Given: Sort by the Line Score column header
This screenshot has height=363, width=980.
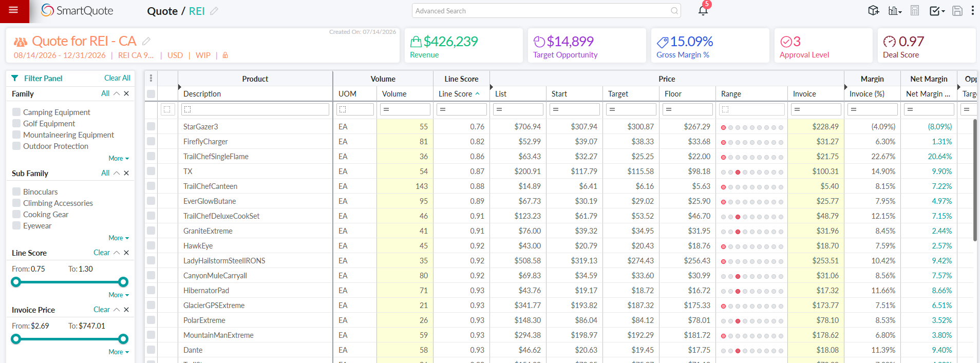Looking at the screenshot, I should coord(455,93).
